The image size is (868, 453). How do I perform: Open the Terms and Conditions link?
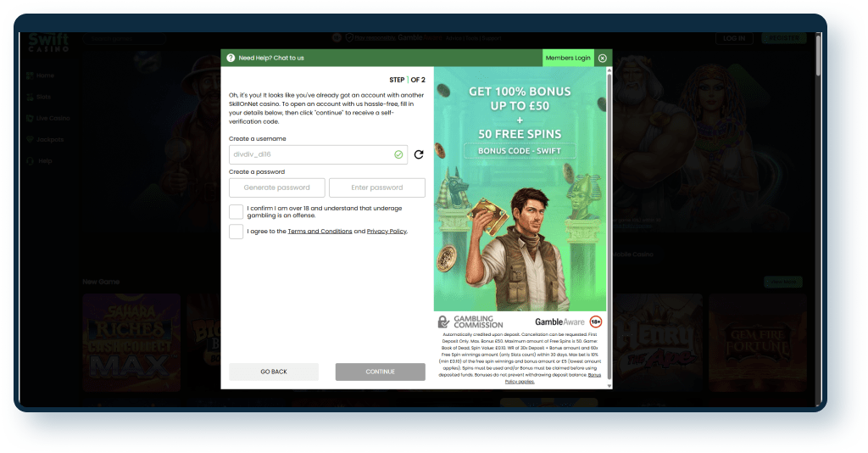pos(320,232)
